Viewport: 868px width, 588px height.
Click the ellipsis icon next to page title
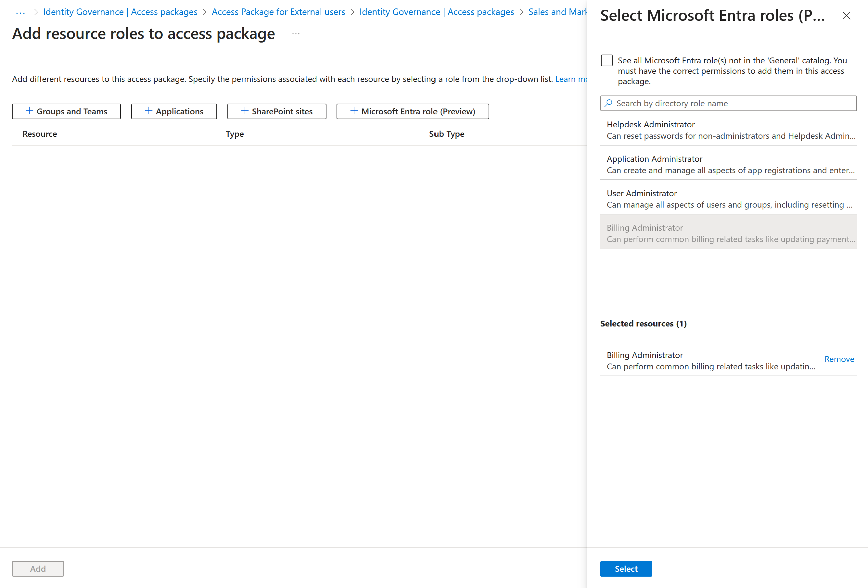pos(295,35)
